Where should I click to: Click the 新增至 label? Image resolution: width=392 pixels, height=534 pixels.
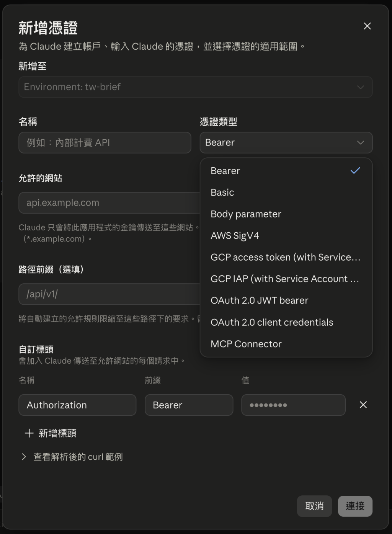pos(33,66)
